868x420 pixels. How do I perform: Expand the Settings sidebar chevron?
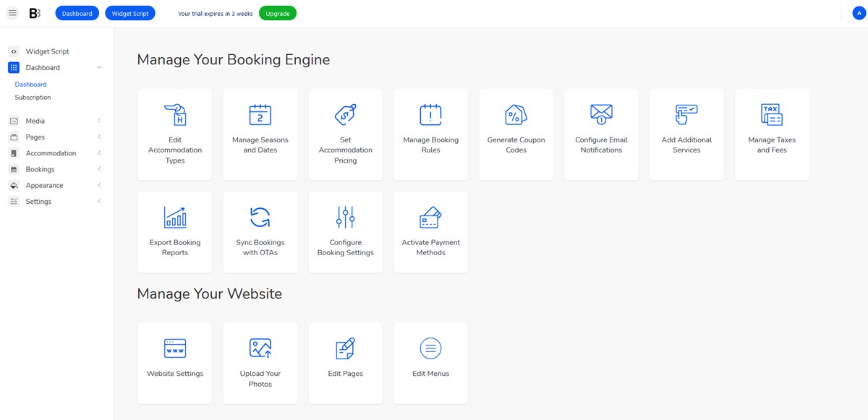(x=99, y=202)
